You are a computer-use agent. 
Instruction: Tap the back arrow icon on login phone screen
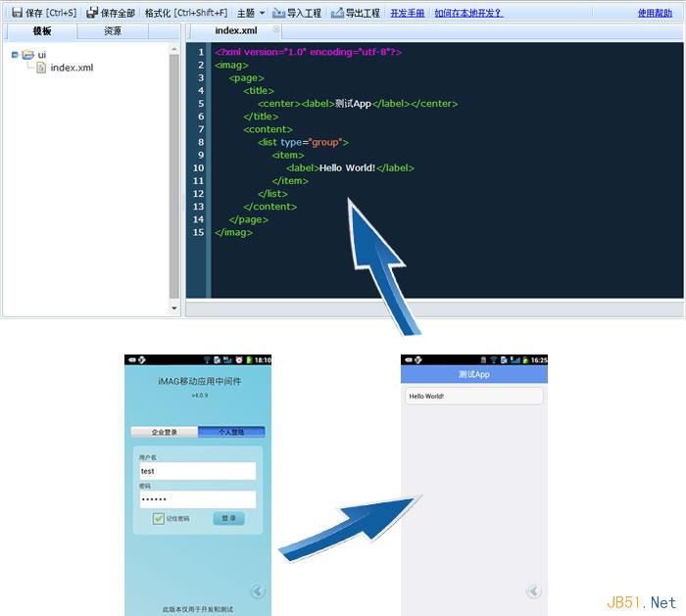257,592
